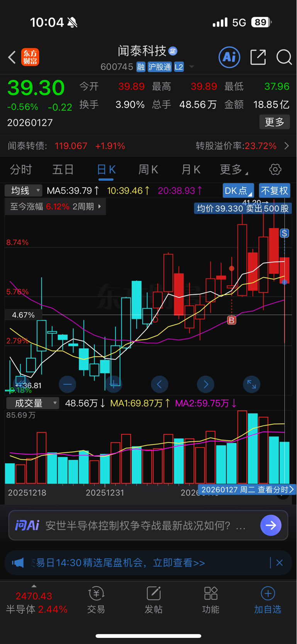The width and height of the screenshot is (297, 644).
Task: Tap the MA2:59.75万 volume value
Action: pos(206,403)
